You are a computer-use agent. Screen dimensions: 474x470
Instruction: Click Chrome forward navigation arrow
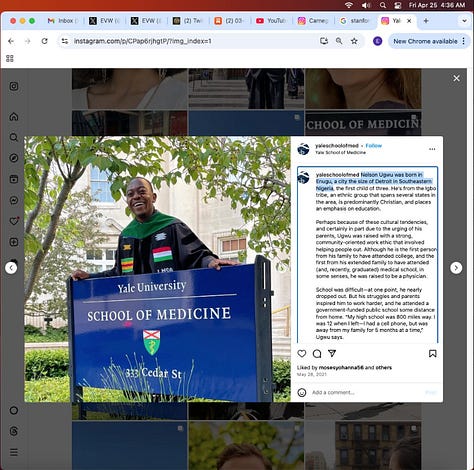28,41
